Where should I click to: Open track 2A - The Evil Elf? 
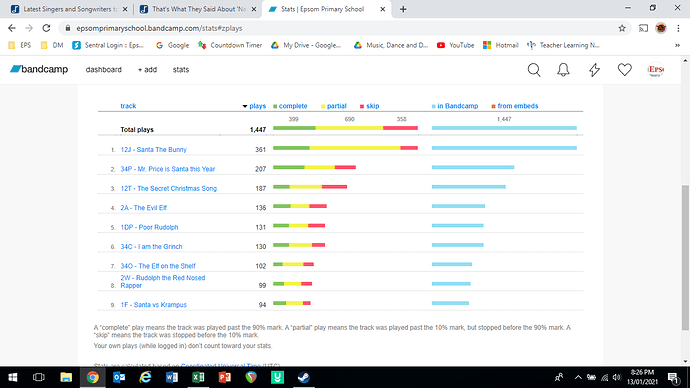point(143,208)
